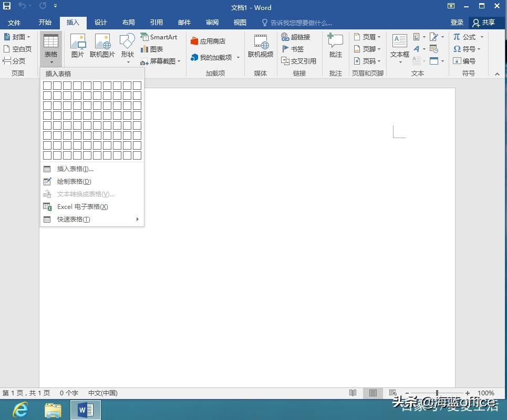Choose 插入表格(I)... menu entry
The image size is (507, 420).
tap(92, 169)
